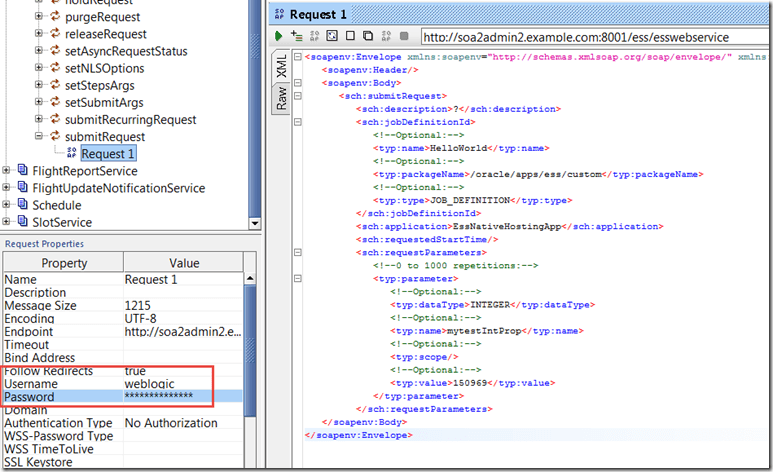Select the FlightUpdateNotificationService tree item

point(118,188)
